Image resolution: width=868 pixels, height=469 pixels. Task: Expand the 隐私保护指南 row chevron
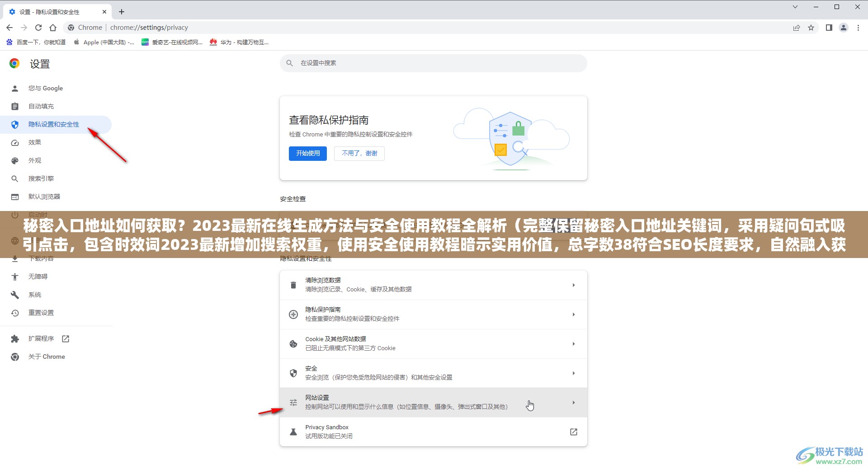(574, 314)
